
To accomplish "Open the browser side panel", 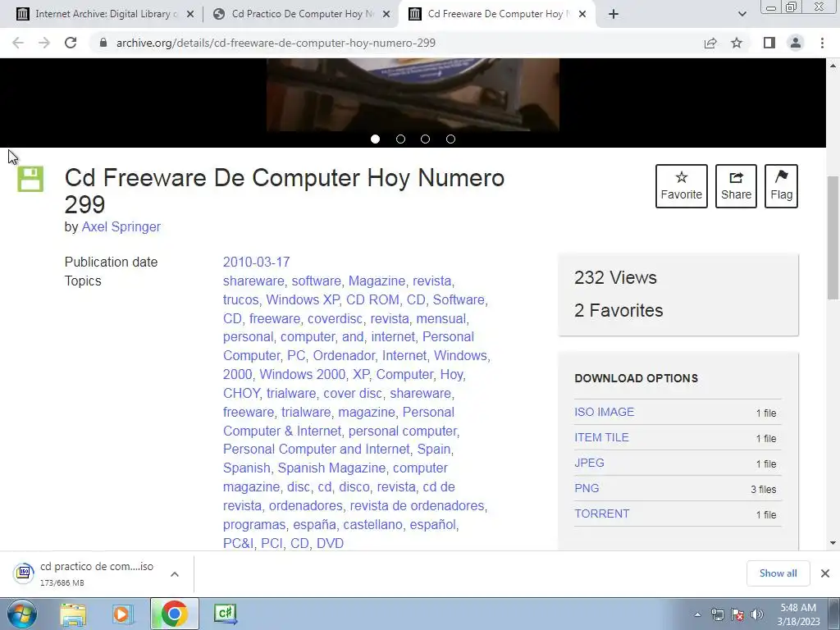I will (x=769, y=43).
